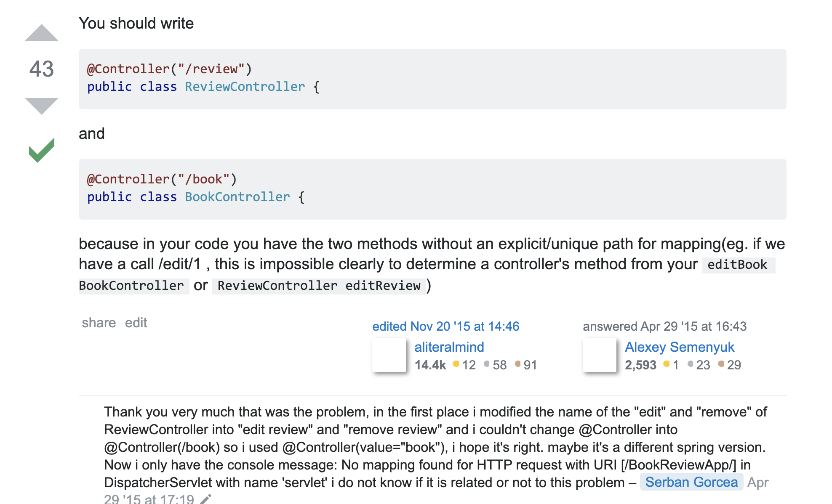Image resolution: width=832 pixels, height=504 pixels.
Task: Upvote the answer with the up arrow
Action: click(41, 32)
